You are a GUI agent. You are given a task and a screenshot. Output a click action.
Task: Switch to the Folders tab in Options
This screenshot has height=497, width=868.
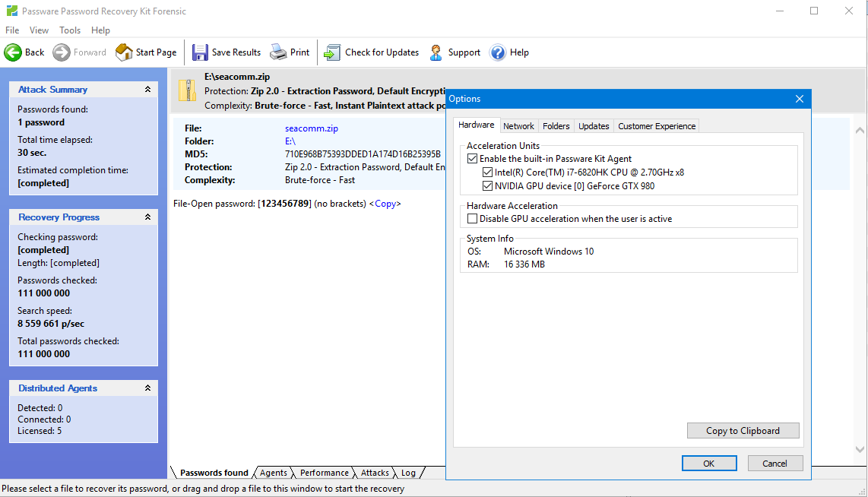coord(556,126)
